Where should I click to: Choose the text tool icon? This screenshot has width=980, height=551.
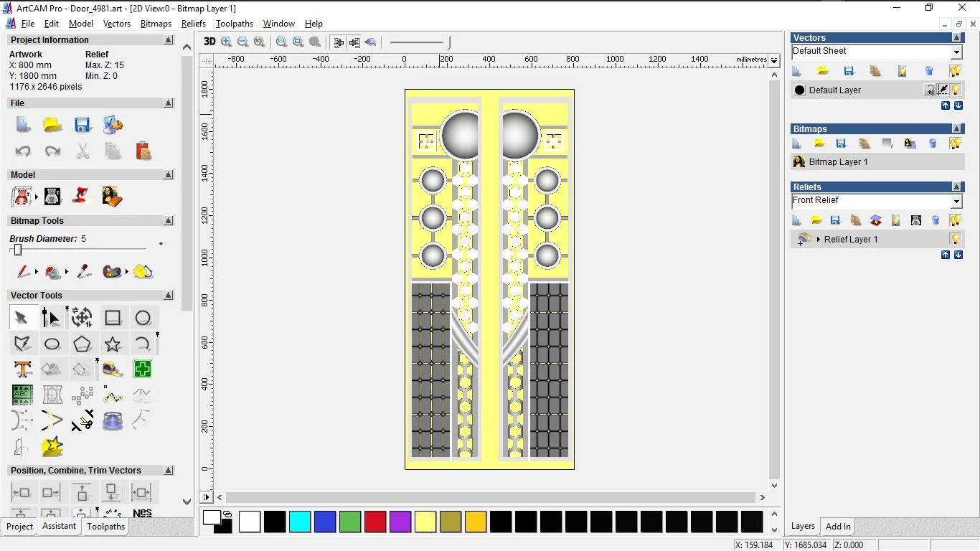[x=22, y=369]
